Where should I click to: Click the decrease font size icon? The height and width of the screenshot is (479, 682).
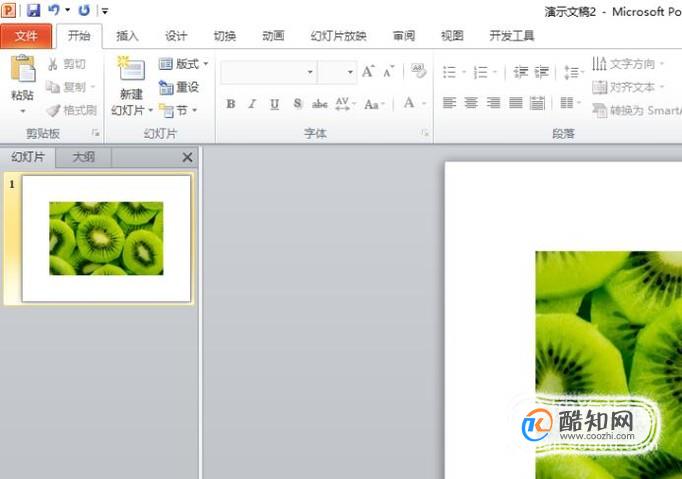pos(388,72)
